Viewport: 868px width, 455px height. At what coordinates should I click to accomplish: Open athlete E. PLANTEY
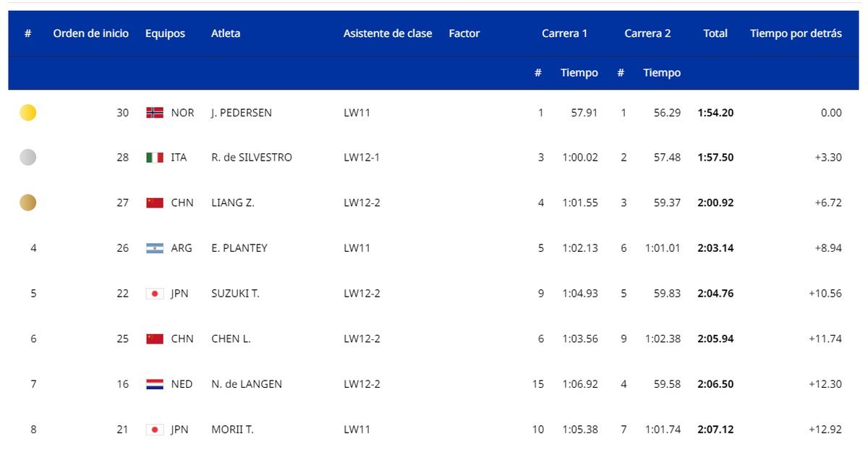[x=239, y=248]
